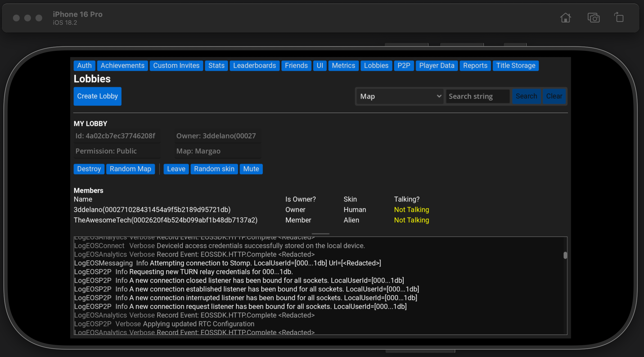Apply a Random skin
644x357 pixels.
[x=214, y=169]
